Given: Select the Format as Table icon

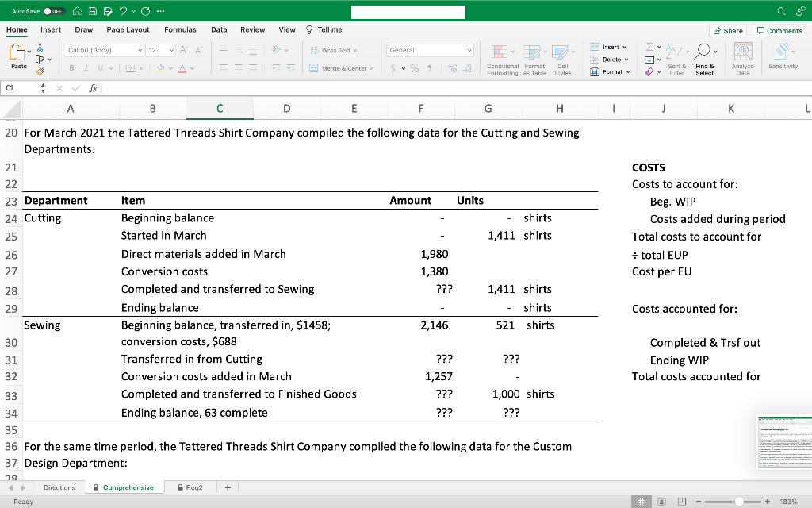Looking at the screenshot, I should tap(531, 51).
